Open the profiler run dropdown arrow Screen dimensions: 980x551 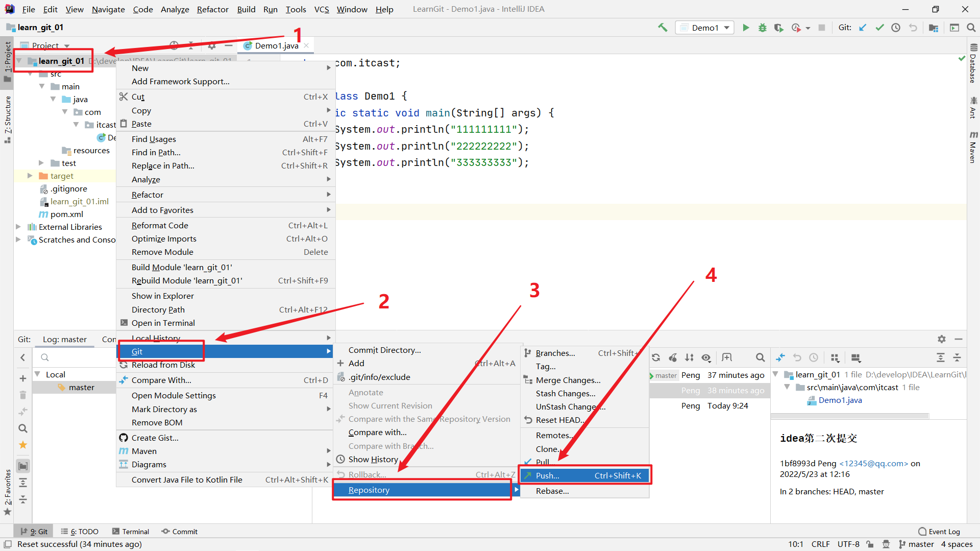808,28
